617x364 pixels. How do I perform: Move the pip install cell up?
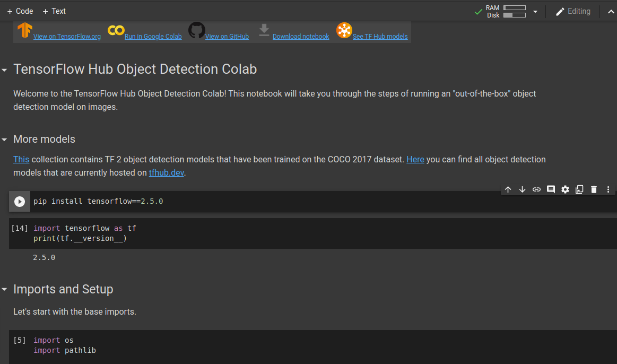coord(508,189)
